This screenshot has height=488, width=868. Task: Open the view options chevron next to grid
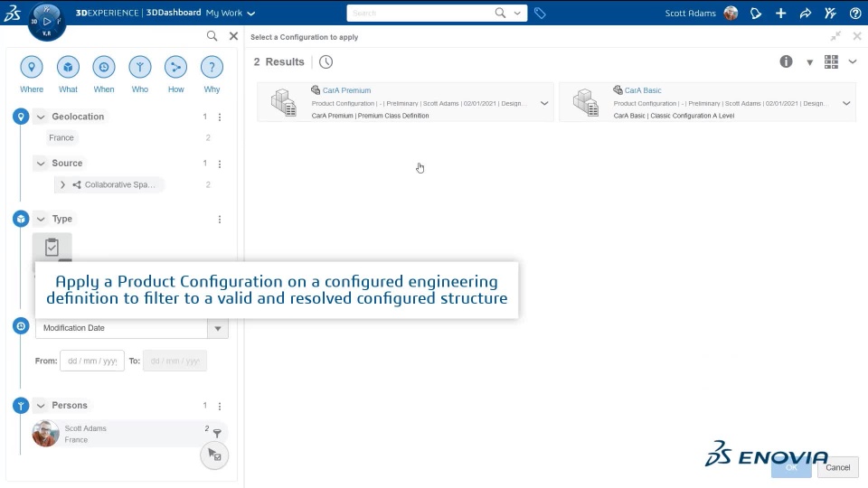click(x=853, y=61)
